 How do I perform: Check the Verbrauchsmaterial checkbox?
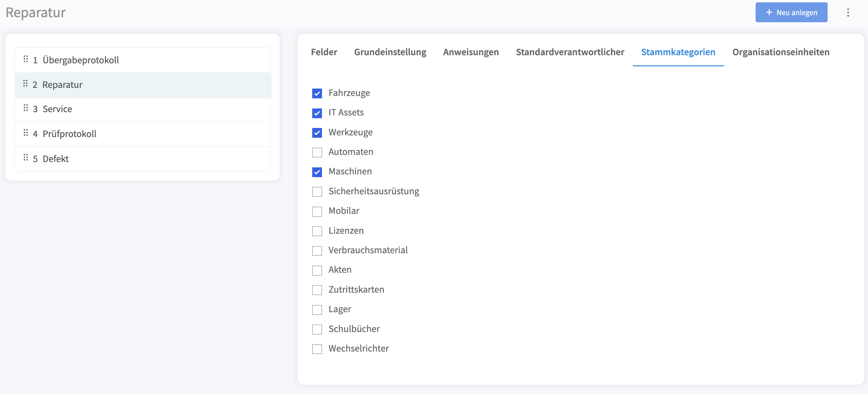(317, 251)
